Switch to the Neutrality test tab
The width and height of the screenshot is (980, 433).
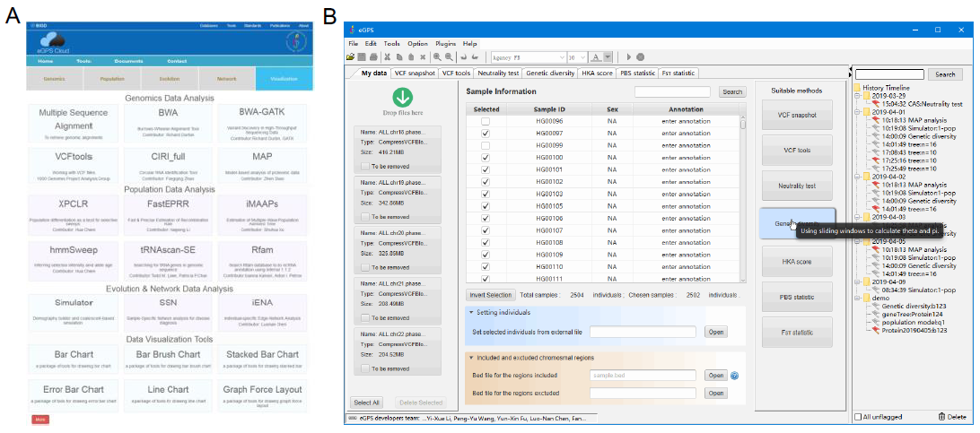pos(500,73)
